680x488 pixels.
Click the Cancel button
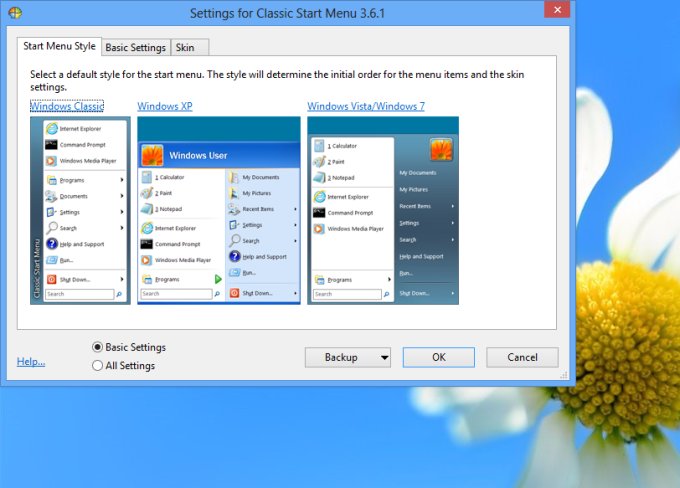(x=522, y=357)
